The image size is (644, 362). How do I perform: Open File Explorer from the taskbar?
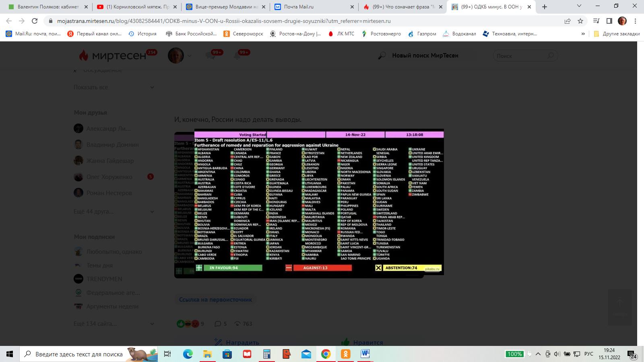(207, 354)
